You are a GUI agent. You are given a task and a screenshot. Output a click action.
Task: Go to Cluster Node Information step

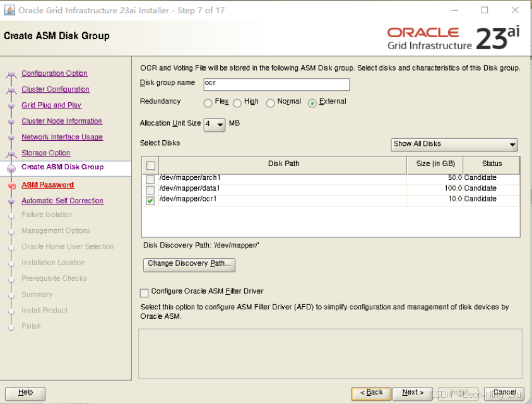point(62,121)
